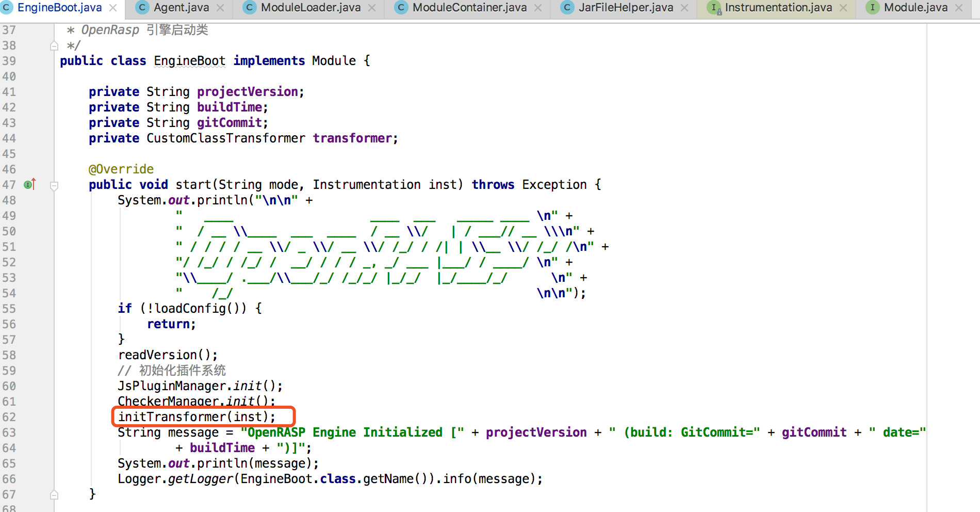980x512 pixels.
Task: Close the Instrumentation.java editor tab
Action: pos(843,8)
